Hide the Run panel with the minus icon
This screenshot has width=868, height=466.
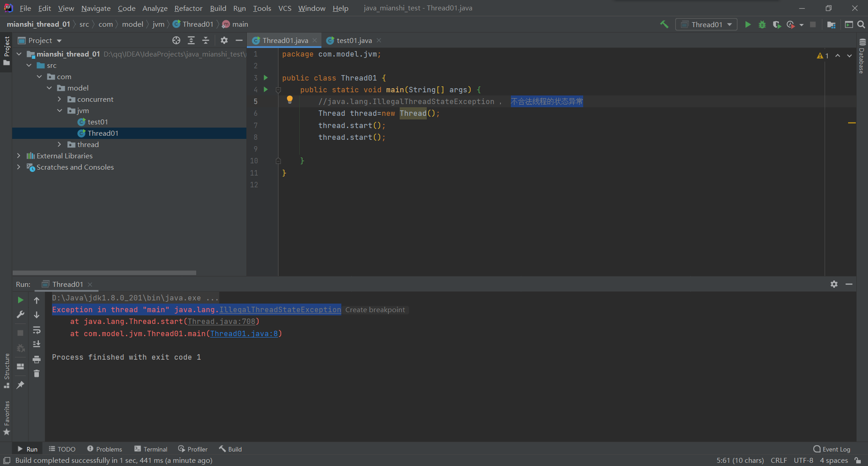tap(849, 284)
